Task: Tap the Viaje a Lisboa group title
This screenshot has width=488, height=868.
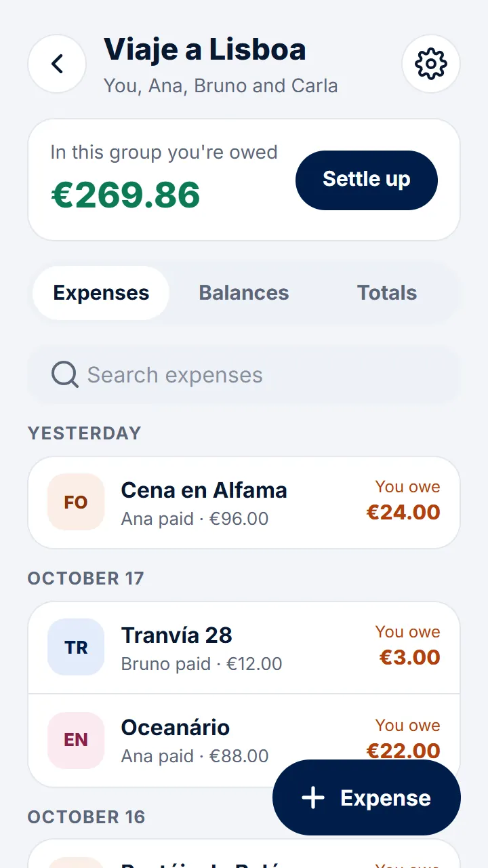Action: tap(205, 50)
